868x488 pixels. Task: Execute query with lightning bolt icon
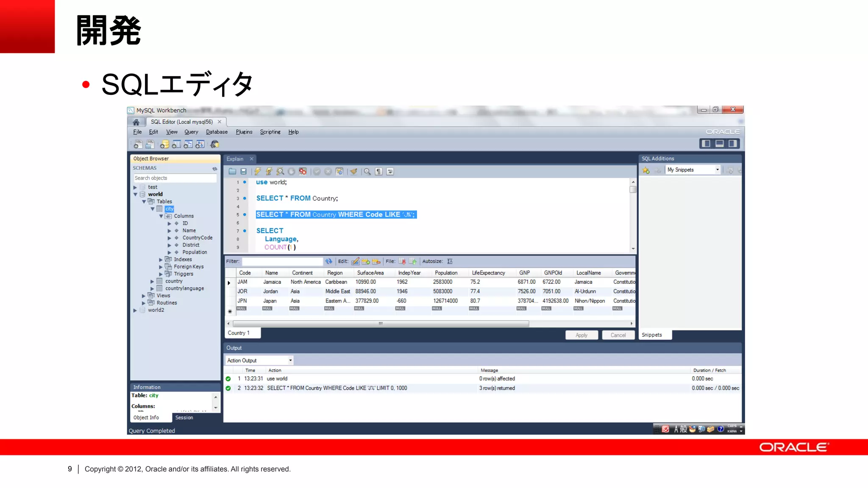[x=257, y=172]
